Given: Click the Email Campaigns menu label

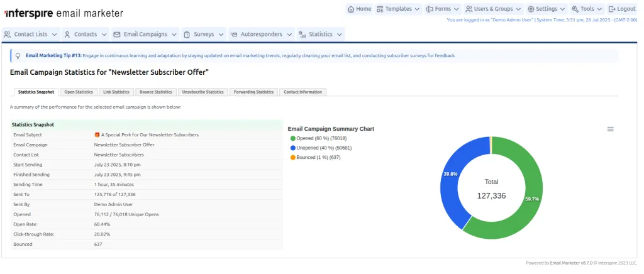Looking at the screenshot, I should 145,35.
